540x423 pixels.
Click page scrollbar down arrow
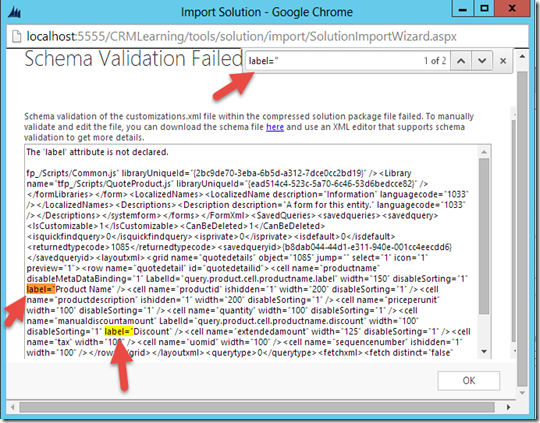522,393
